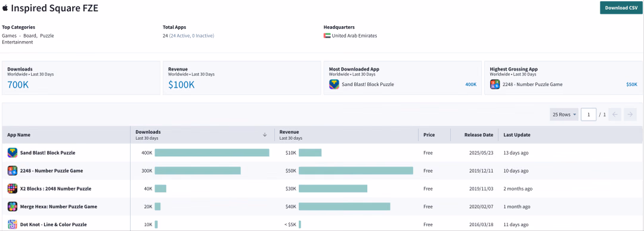Click United Arab Emirates headquarters text
This screenshot has width=644, height=231.
(x=354, y=36)
